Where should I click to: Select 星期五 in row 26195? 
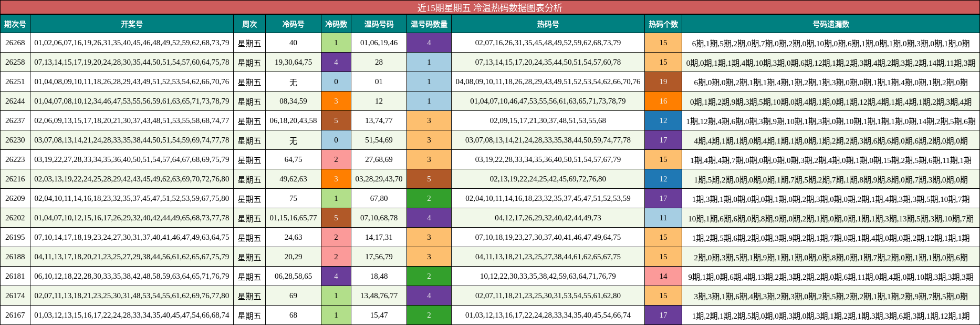coord(249,238)
